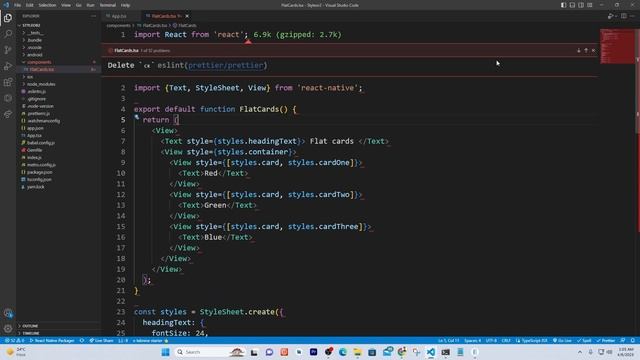Click the run file icon in editor toolbar
Viewport: 640px width, 360px height.
[x=611, y=16]
